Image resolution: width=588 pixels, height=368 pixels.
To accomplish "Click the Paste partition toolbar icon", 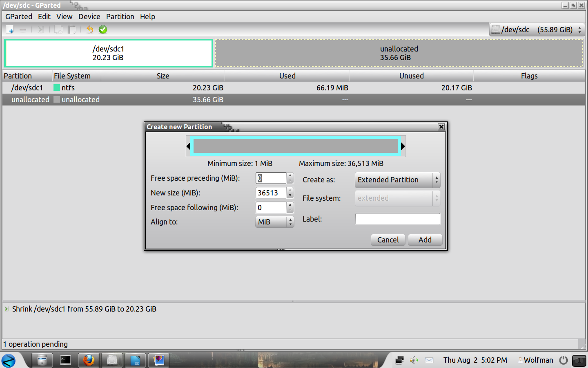I will (x=72, y=29).
